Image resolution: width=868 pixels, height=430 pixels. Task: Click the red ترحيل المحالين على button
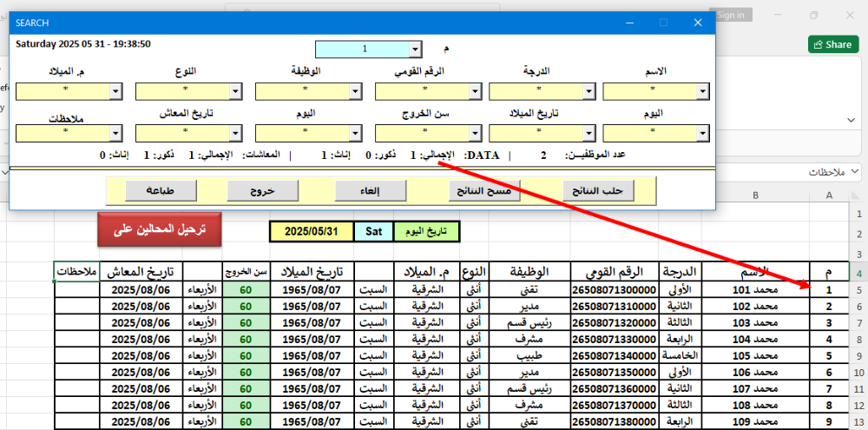[x=160, y=230]
